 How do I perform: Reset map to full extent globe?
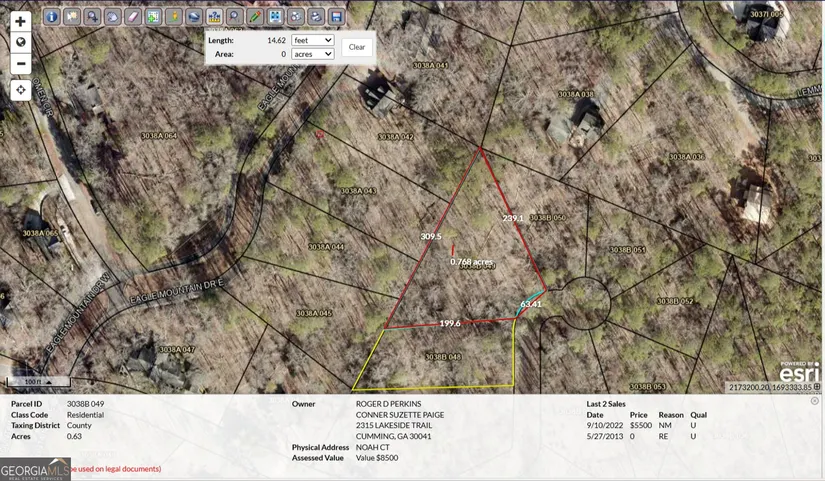[x=20, y=42]
